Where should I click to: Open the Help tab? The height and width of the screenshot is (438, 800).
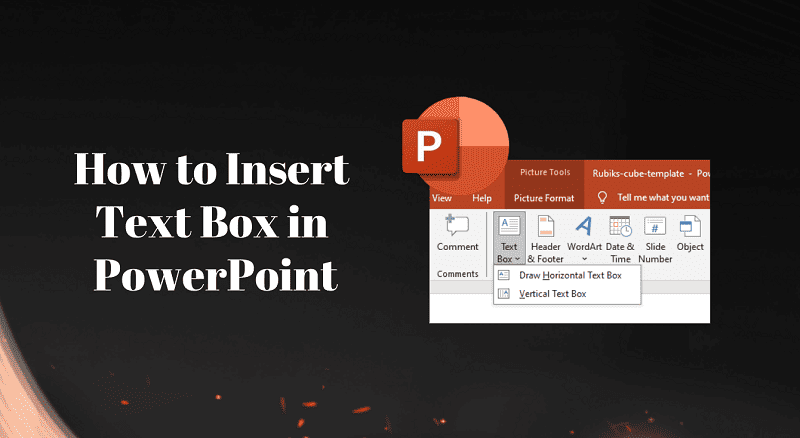pyautogui.click(x=482, y=198)
